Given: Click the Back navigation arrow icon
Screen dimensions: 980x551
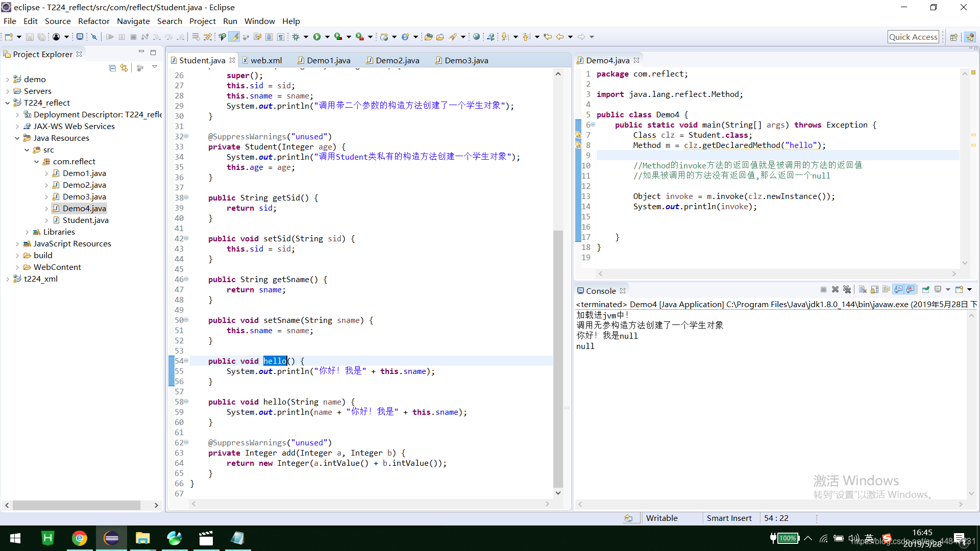Looking at the screenshot, I should point(560,37).
